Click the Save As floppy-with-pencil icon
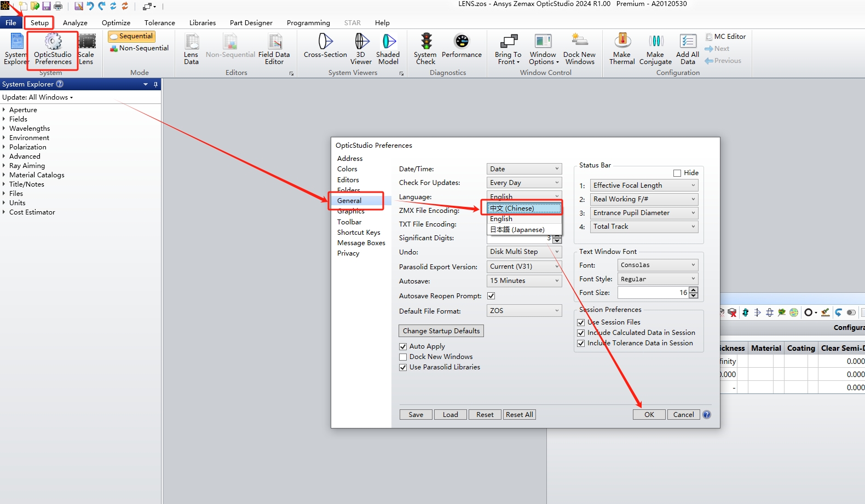This screenshot has height=504, width=865. [79, 6]
